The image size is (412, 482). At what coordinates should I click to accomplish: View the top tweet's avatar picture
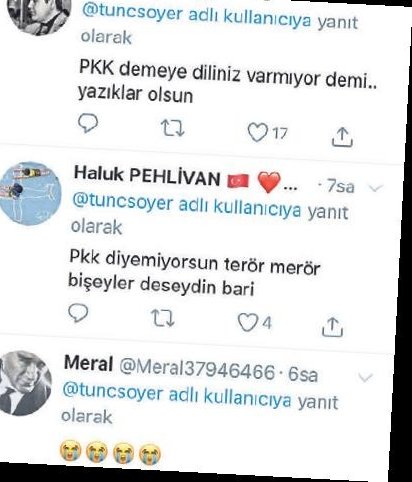[x=39, y=13]
